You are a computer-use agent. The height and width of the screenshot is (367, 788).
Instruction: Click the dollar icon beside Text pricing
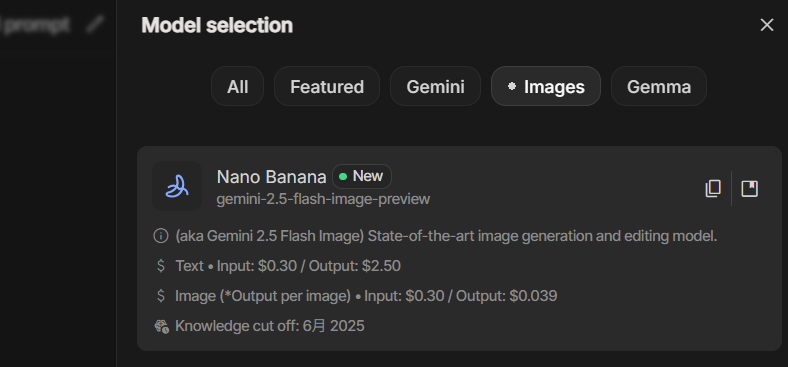pyautogui.click(x=161, y=266)
